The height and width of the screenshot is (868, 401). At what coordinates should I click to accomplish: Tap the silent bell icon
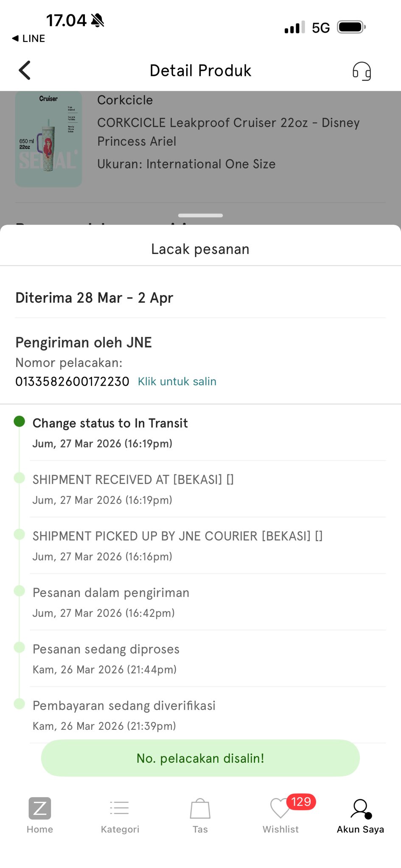click(98, 20)
